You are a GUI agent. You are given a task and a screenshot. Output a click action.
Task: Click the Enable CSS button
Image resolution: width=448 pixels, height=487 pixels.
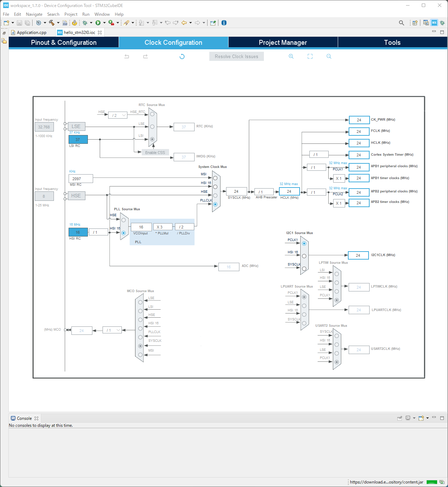155,153
